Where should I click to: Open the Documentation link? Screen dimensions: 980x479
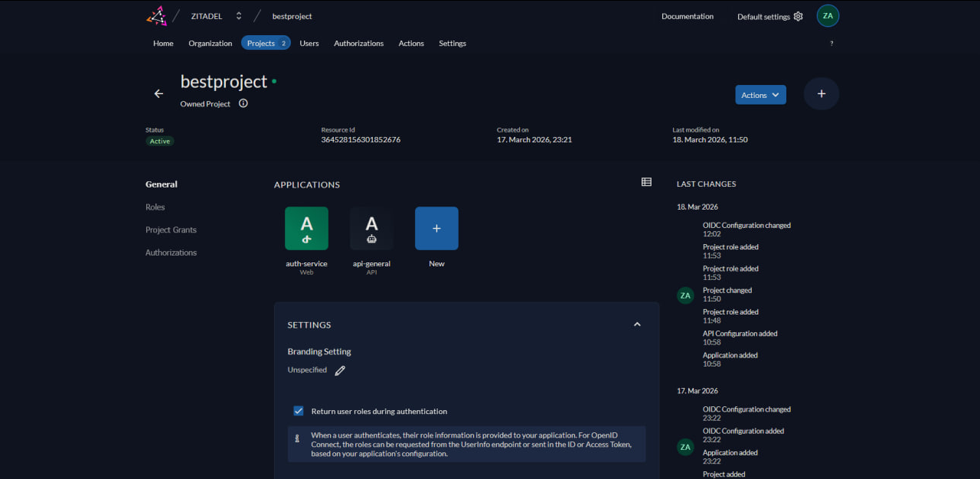688,16
